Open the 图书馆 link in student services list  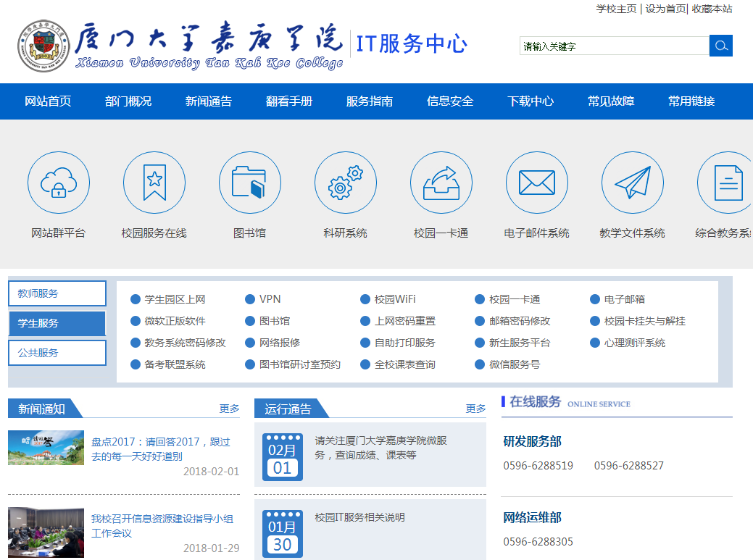point(275,321)
